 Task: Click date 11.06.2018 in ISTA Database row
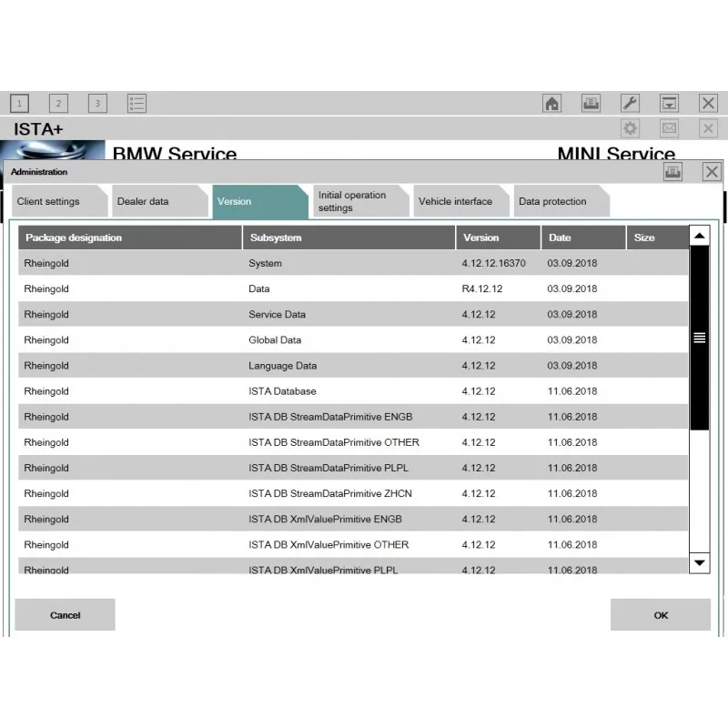572,391
